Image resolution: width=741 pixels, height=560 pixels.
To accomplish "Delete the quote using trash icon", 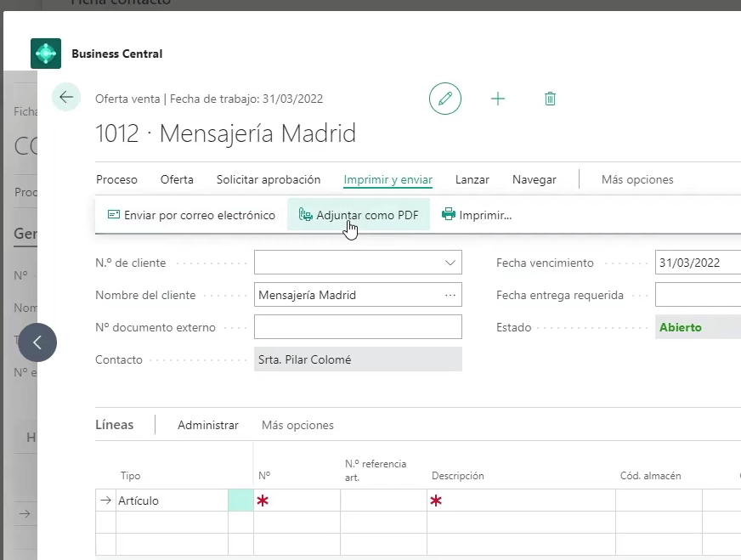I will 550,99.
